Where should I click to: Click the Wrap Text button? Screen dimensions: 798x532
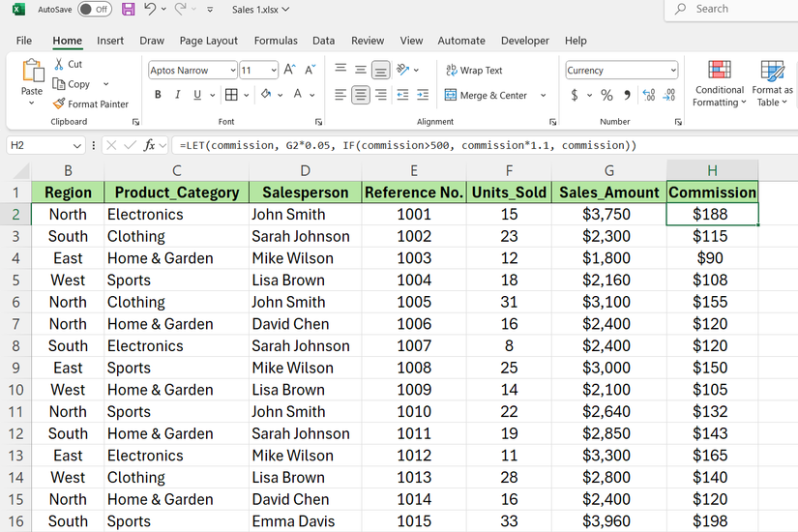point(474,71)
